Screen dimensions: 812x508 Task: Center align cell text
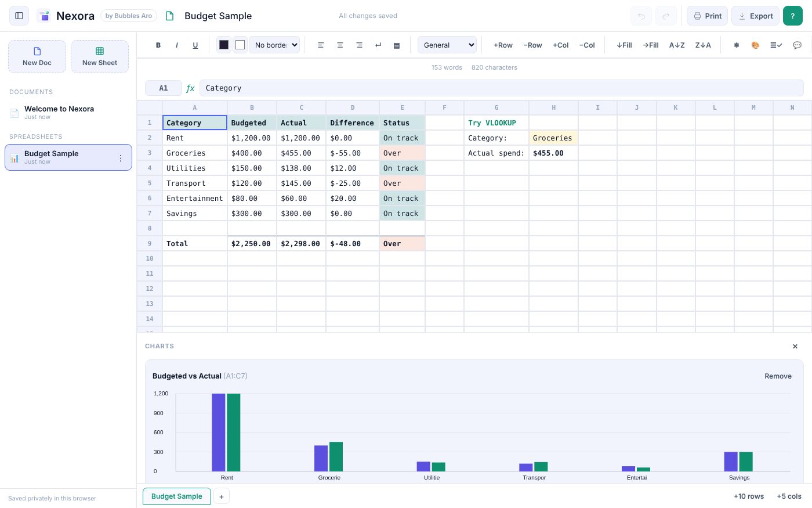click(340, 45)
